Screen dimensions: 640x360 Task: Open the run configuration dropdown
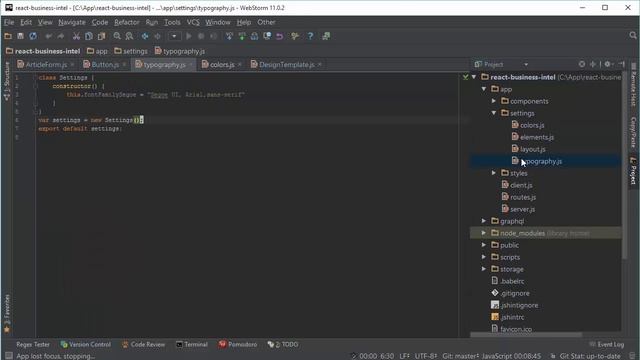pyautogui.click(x=174, y=36)
